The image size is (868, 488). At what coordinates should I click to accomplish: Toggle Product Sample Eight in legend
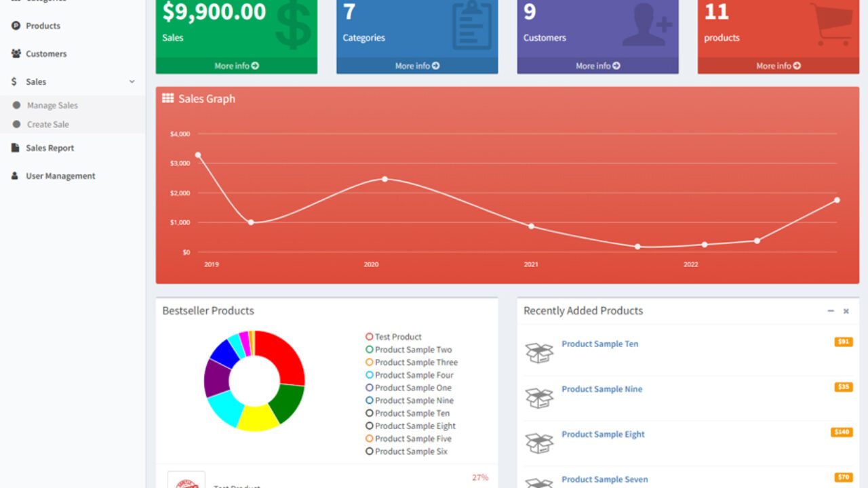click(x=410, y=426)
